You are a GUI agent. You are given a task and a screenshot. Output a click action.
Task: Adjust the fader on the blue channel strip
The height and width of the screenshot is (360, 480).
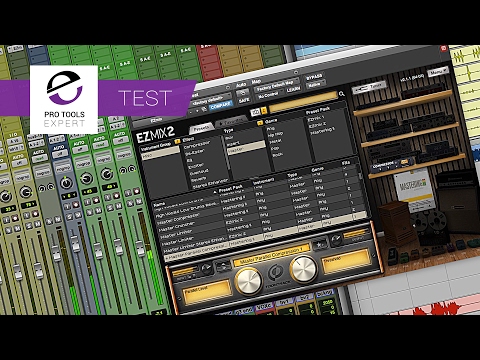[x=76, y=245]
